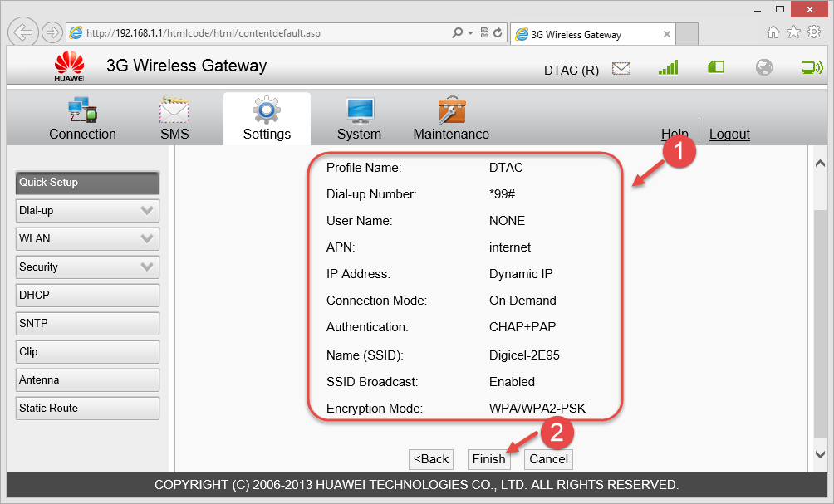Click the Dial-up Number value *99#

click(502, 194)
